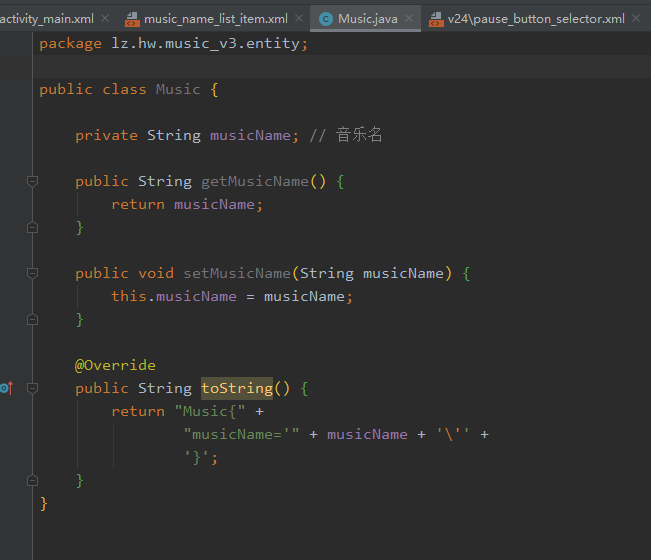Open the music_name_list_item.xml tab

(x=215, y=19)
